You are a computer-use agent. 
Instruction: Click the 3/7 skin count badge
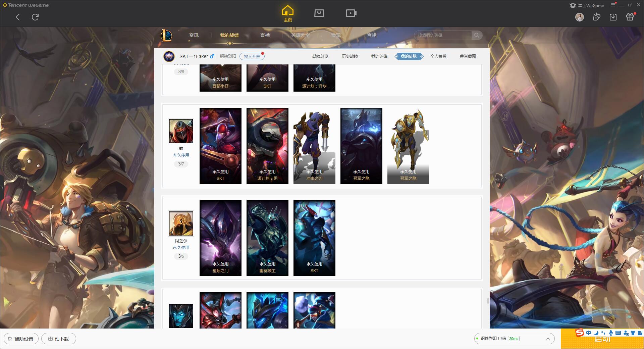point(181,164)
